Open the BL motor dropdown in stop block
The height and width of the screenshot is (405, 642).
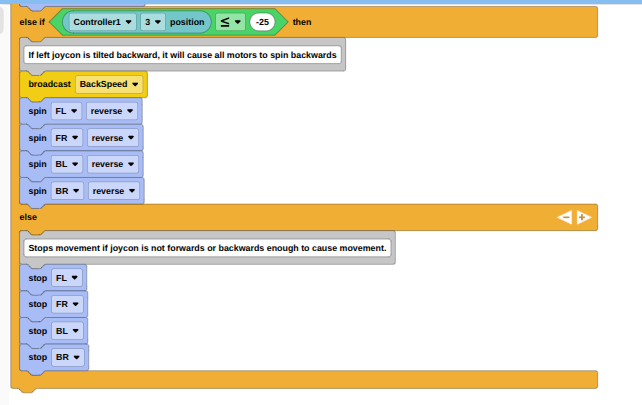tap(67, 331)
